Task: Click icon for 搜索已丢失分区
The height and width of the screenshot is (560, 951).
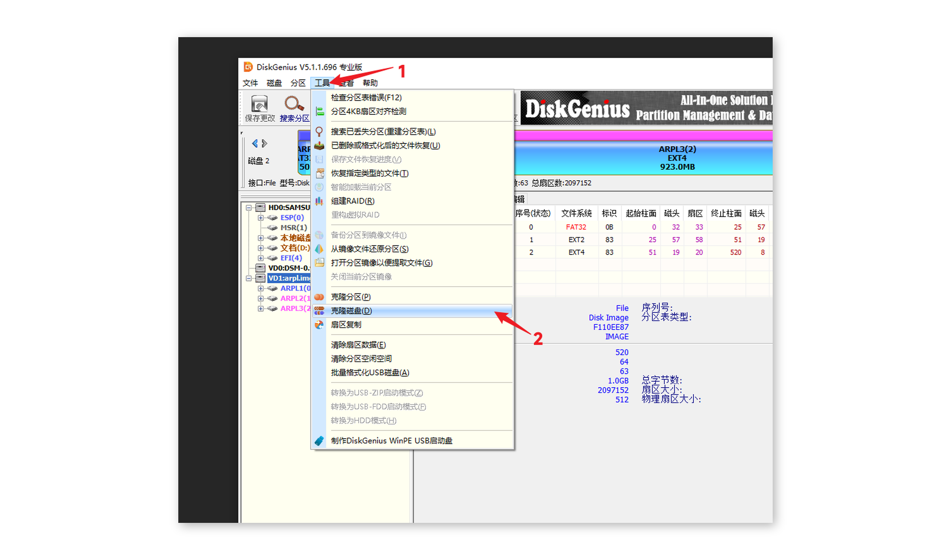Action: click(x=319, y=132)
